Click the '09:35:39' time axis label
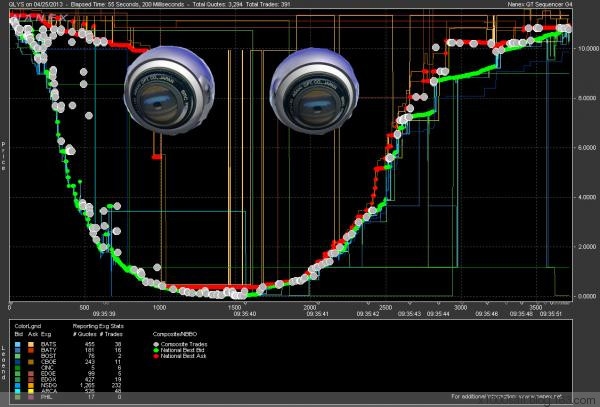Screen dimensions: 600x407 click(x=104, y=314)
